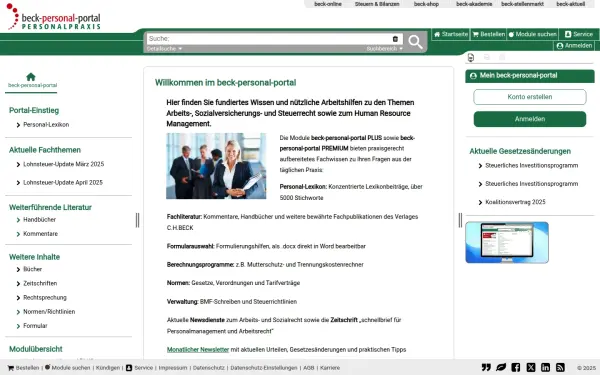Viewport: 600px width, 375px height.
Task: Click the AGB footer link
Action: click(309, 368)
